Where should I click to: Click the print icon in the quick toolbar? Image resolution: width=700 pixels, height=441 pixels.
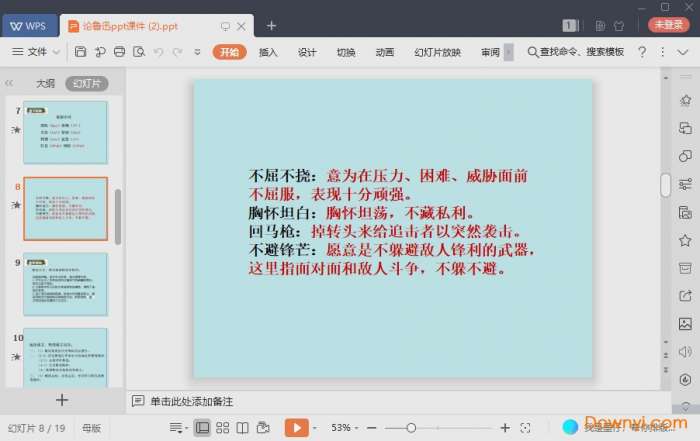pyautogui.click(x=119, y=52)
